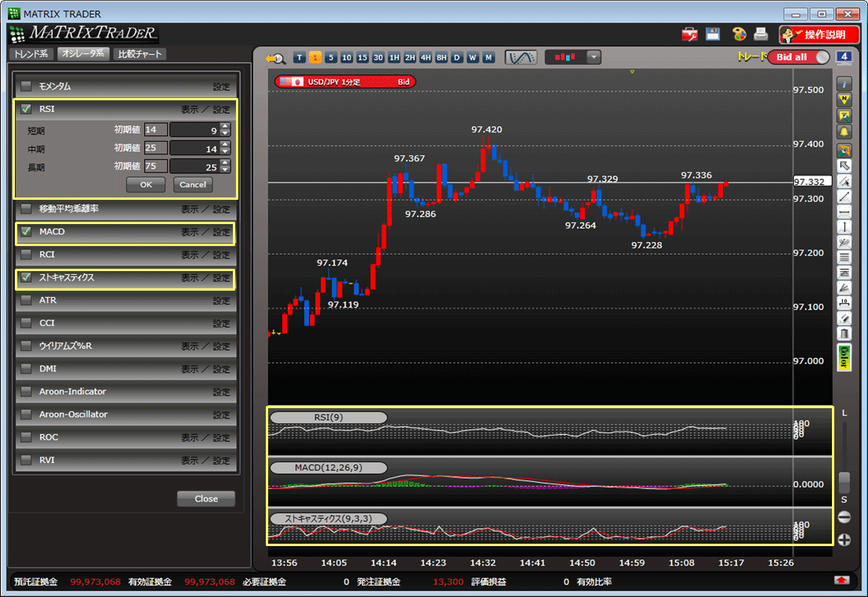Enable the ATR checkbox
The height and width of the screenshot is (597, 868).
(x=26, y=300)
